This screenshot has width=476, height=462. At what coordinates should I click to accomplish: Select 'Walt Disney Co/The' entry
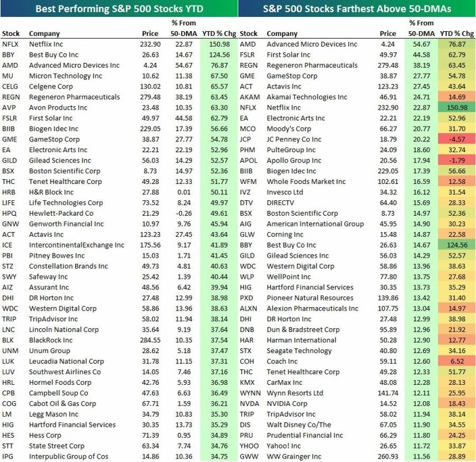pos(299,425)
